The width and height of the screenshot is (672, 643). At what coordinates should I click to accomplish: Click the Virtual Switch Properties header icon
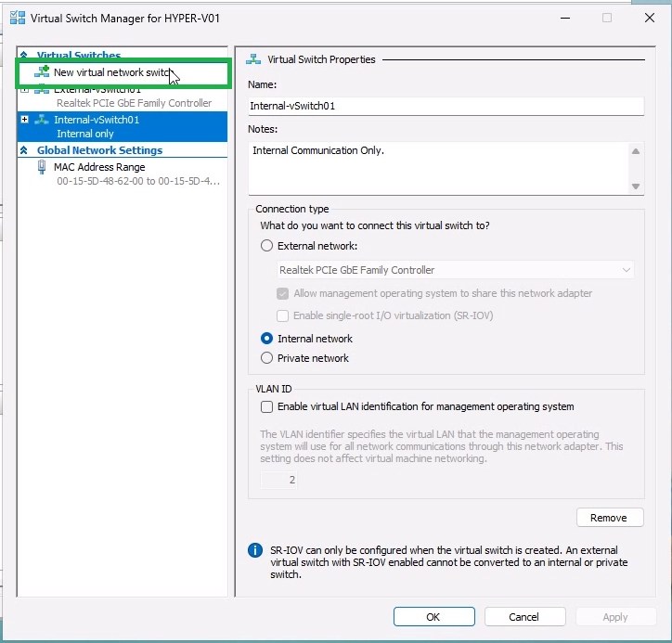pos(253,59)
